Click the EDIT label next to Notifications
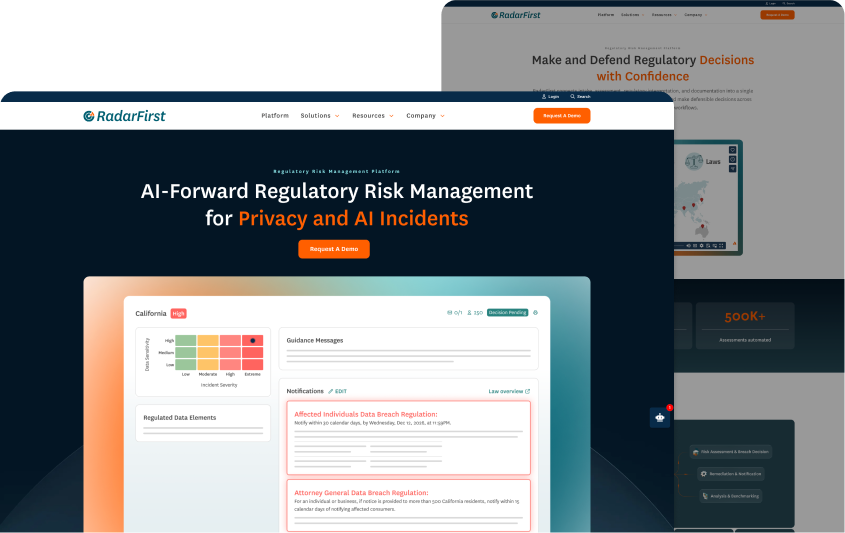The image size is (845, 533). point(341,391)
